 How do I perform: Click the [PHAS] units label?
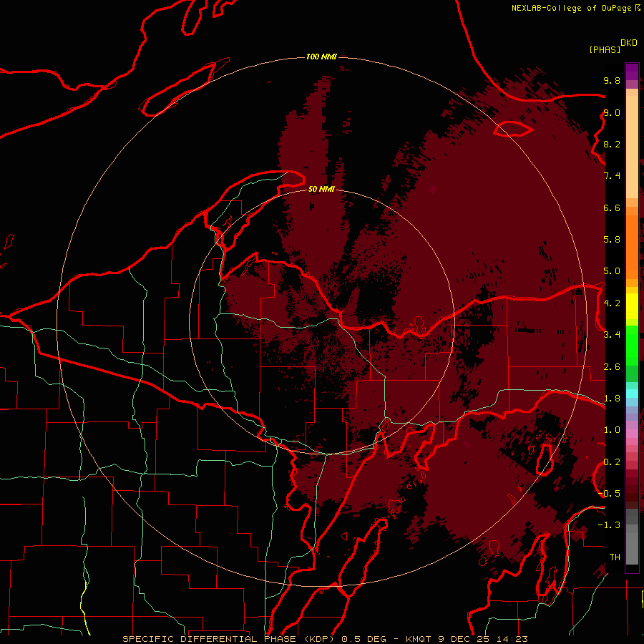click(x=605, y=49)
